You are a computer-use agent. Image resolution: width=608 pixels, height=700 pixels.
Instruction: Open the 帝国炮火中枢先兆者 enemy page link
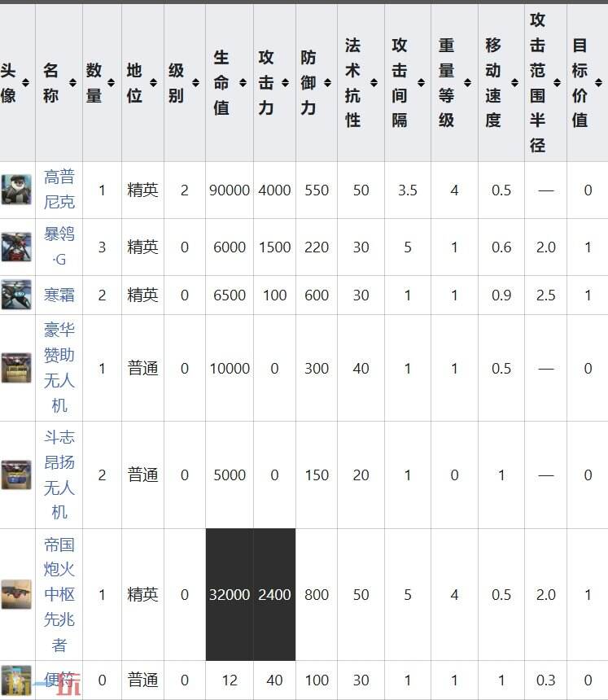click(x=59, y=595)
